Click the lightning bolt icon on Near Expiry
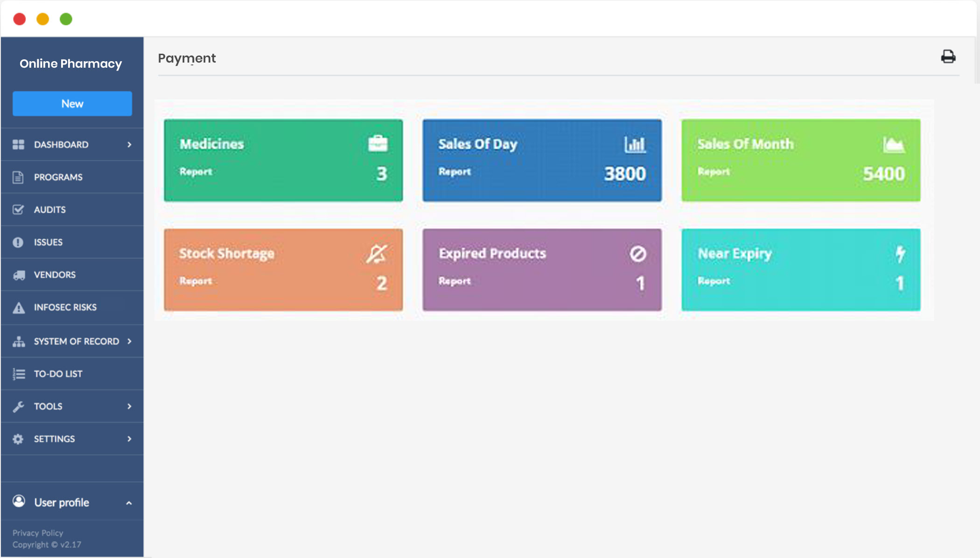Image resolution: width=980 pixels, height=558 pixels. (x=900, y=254)
